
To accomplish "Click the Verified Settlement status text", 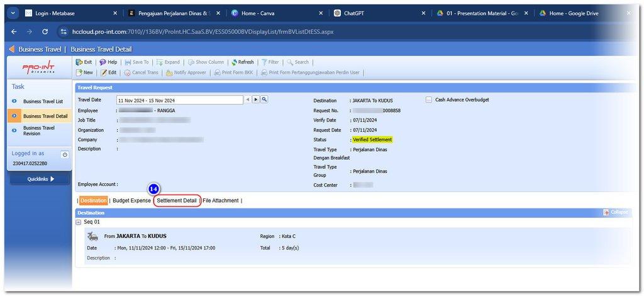I will point(372,140).
